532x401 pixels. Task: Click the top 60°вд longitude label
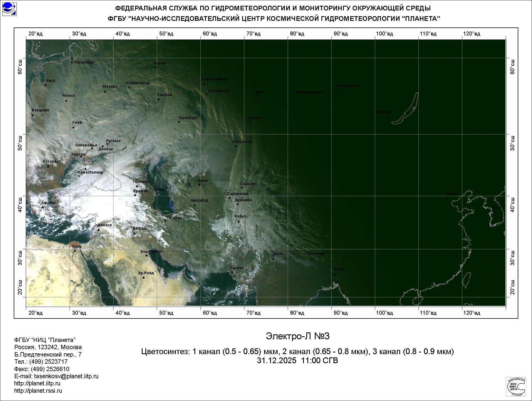(x=210, y=34)
